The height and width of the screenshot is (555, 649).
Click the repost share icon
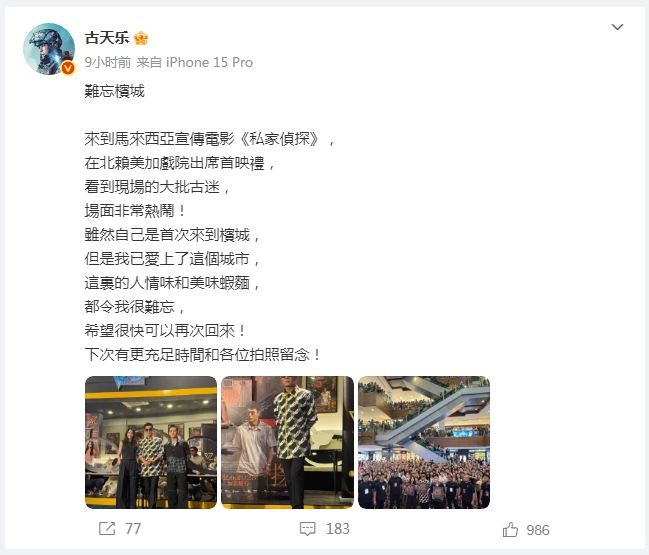(107, 529)
